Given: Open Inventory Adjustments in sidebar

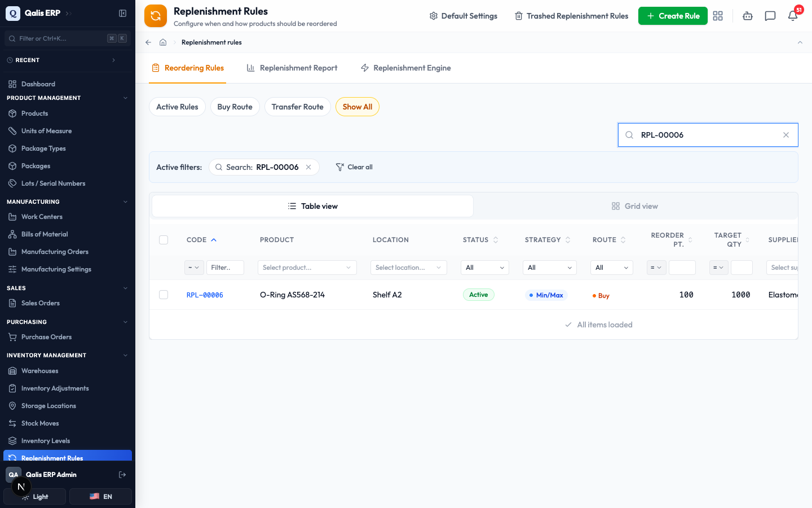Looking at the screenshot, I should pyautogui.click(x=68, y=388).
